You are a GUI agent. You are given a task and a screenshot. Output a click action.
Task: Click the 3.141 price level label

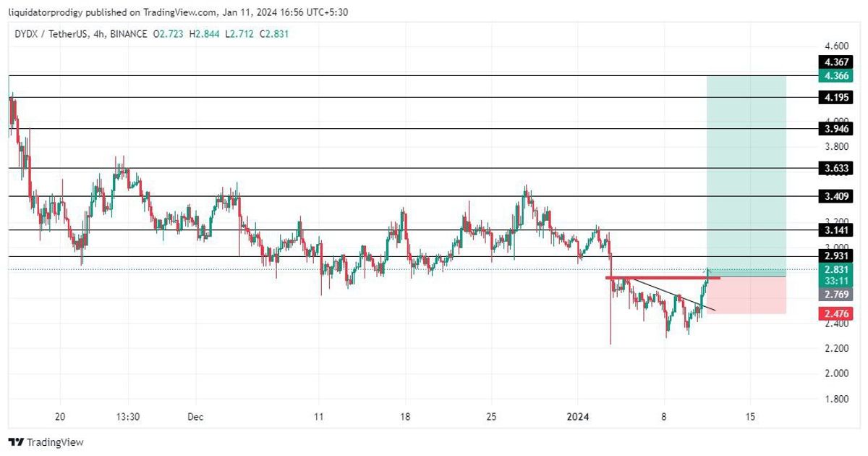click(x=836, y=230)
